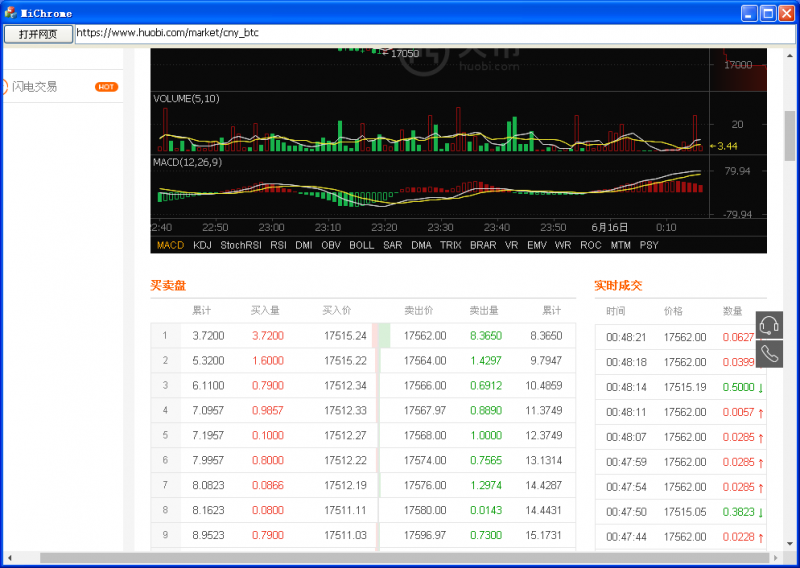Screen dimensions: 800x568
Task: Select the TRIX indicator tab
Action: pos(451,245)
